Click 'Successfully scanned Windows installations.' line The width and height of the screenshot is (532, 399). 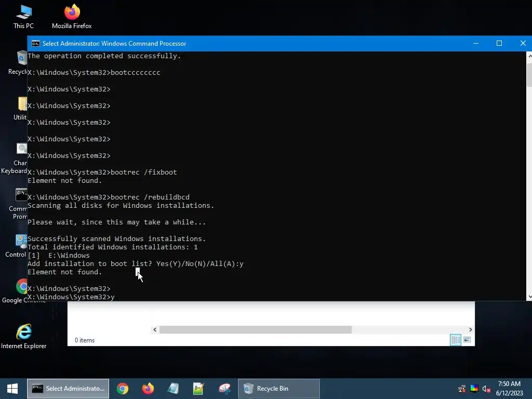tap(117, 238)
